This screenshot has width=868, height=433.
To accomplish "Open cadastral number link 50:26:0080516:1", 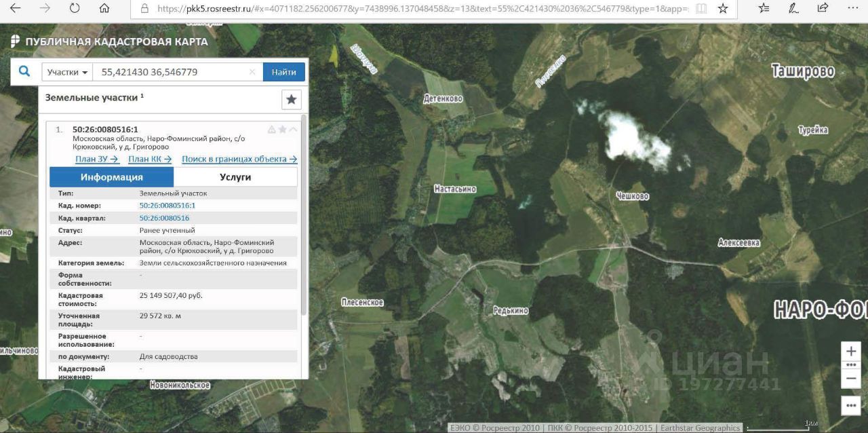I will (167, 206).
